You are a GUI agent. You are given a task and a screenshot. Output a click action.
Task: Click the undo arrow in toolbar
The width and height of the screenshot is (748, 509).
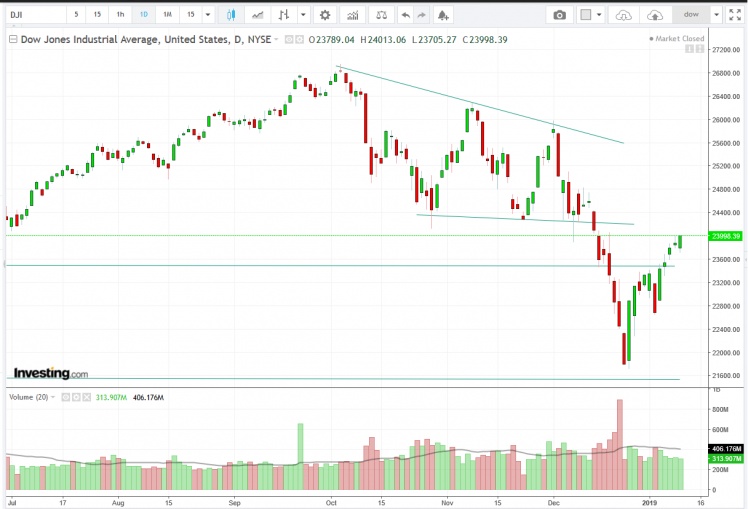tap(404, 15)
